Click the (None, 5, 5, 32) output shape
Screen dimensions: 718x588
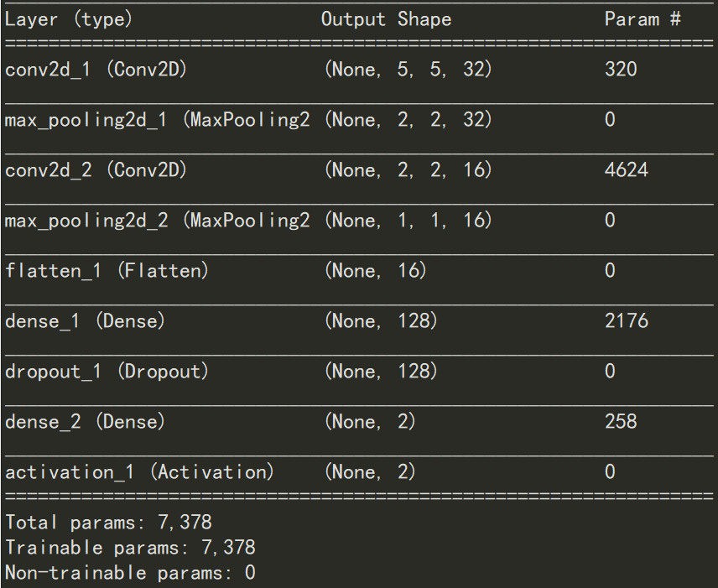(x=408, y=70)
